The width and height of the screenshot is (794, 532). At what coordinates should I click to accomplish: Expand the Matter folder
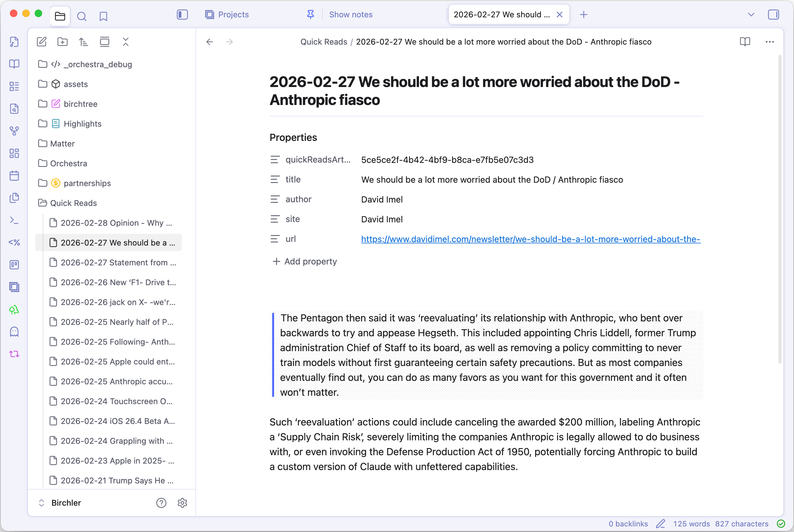(109, 143)
